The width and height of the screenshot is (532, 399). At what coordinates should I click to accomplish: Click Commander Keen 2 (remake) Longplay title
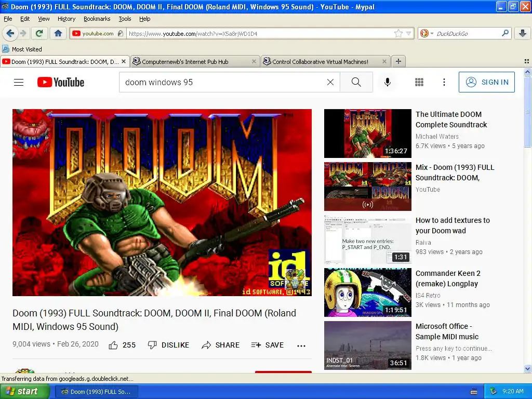click(x=448, y=278)
